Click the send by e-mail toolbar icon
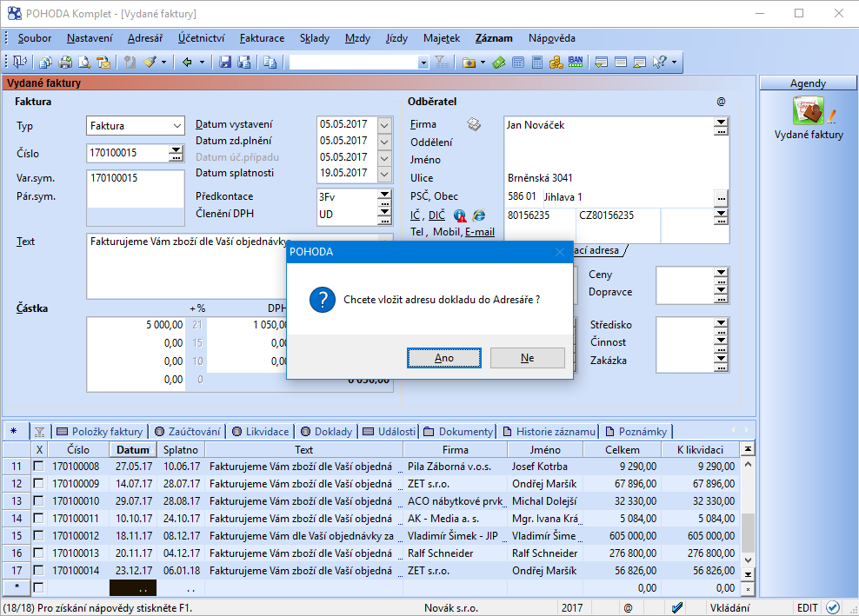The image size is (859, 616). (x=103, y=63)
